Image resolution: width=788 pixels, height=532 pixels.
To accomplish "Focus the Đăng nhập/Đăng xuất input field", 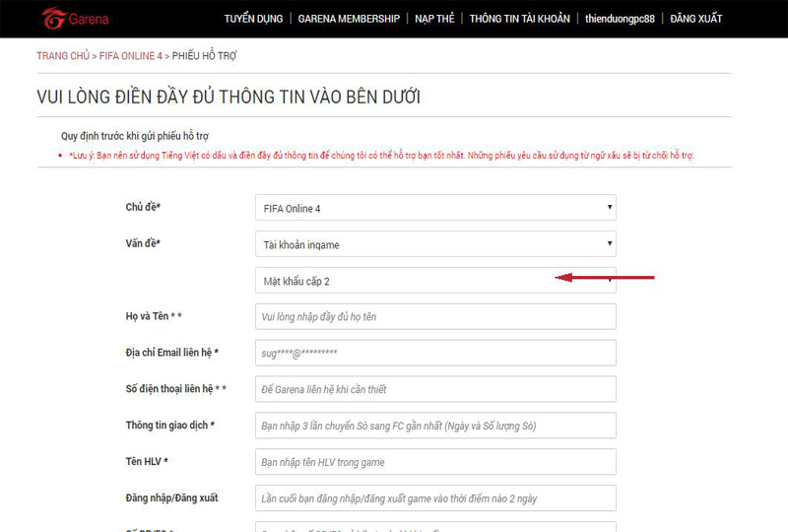I will click(435, 499).
